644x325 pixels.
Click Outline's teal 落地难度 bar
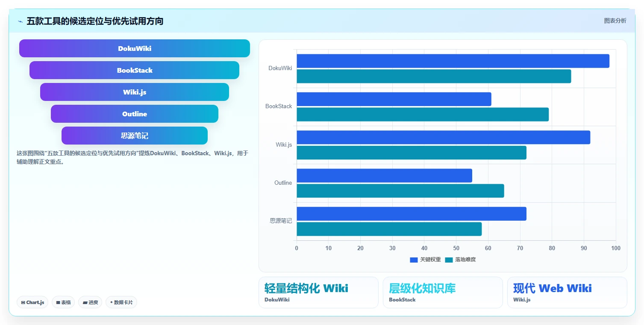click(x=400, y=191)
